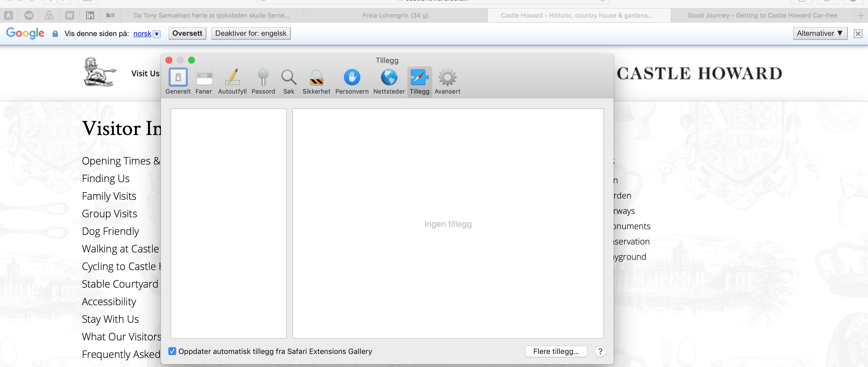
Task: Open the help question mark button
Action: [600, 351]
